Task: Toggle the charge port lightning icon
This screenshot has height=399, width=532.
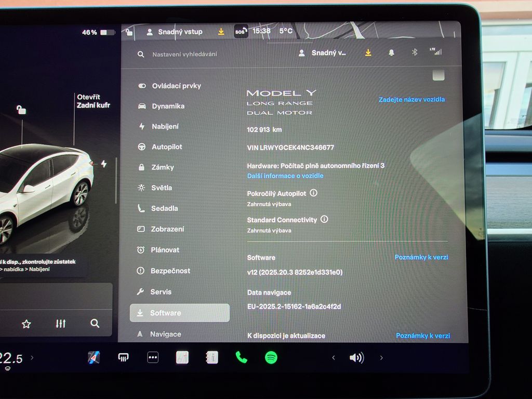Action: click(103, 164)
